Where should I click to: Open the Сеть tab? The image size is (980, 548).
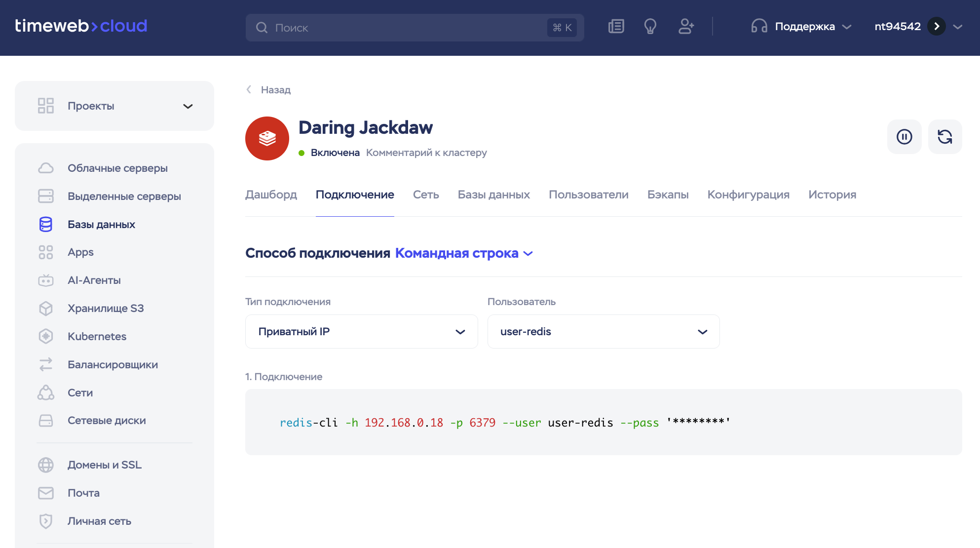click(426, 195)
